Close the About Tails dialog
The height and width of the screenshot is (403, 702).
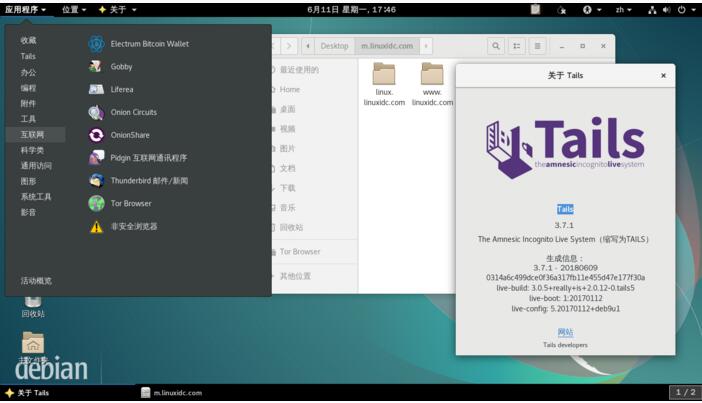pos(663,75)
